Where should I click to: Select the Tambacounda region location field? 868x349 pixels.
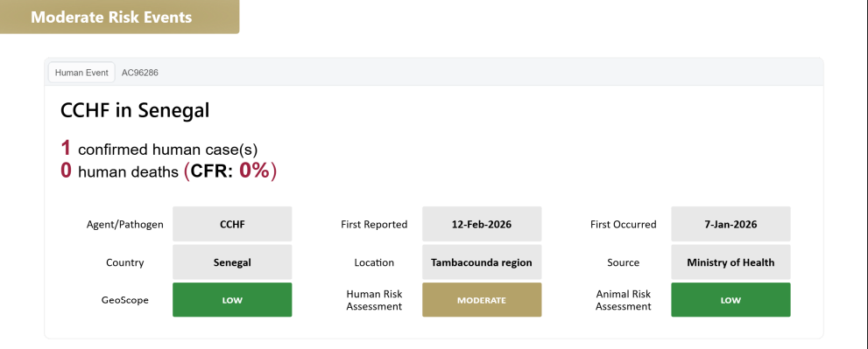482,262
